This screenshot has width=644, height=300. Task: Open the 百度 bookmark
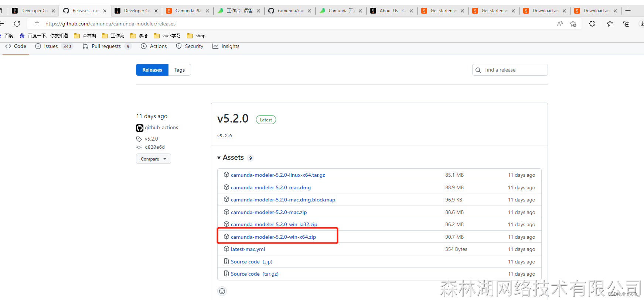(7, 36)
